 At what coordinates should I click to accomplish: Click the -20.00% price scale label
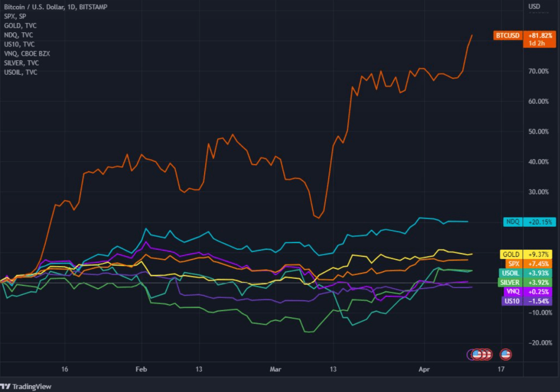[540, 343]
